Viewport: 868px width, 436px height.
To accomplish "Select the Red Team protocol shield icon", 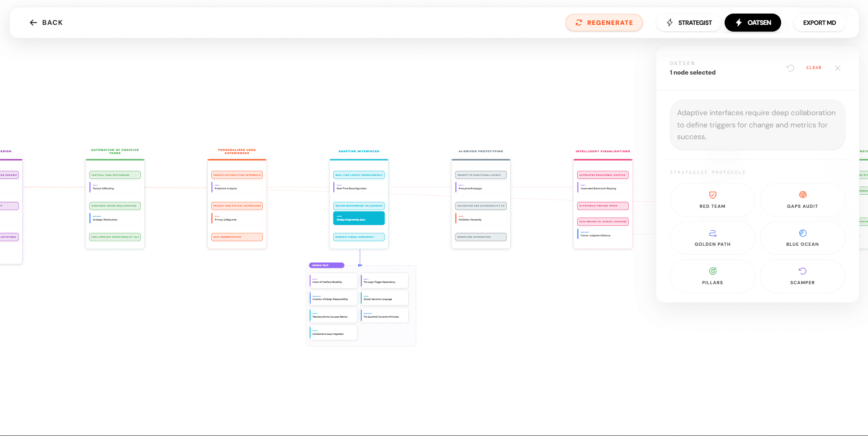I will pyautogui.click(x=712, y=194).
